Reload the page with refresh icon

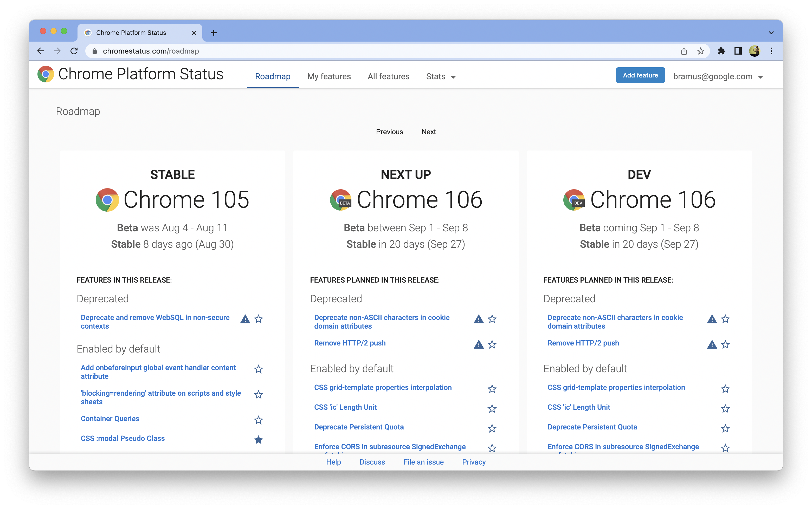74,51
